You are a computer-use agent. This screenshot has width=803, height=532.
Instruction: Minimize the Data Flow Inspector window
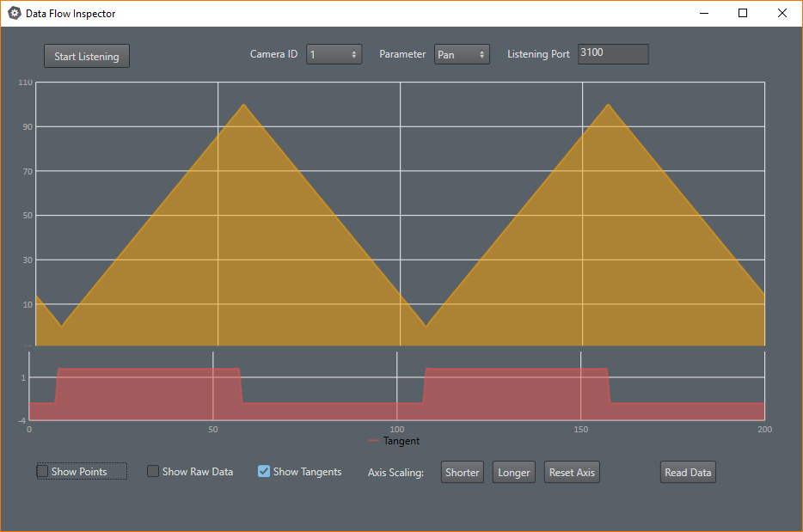[x=704, y=14]
